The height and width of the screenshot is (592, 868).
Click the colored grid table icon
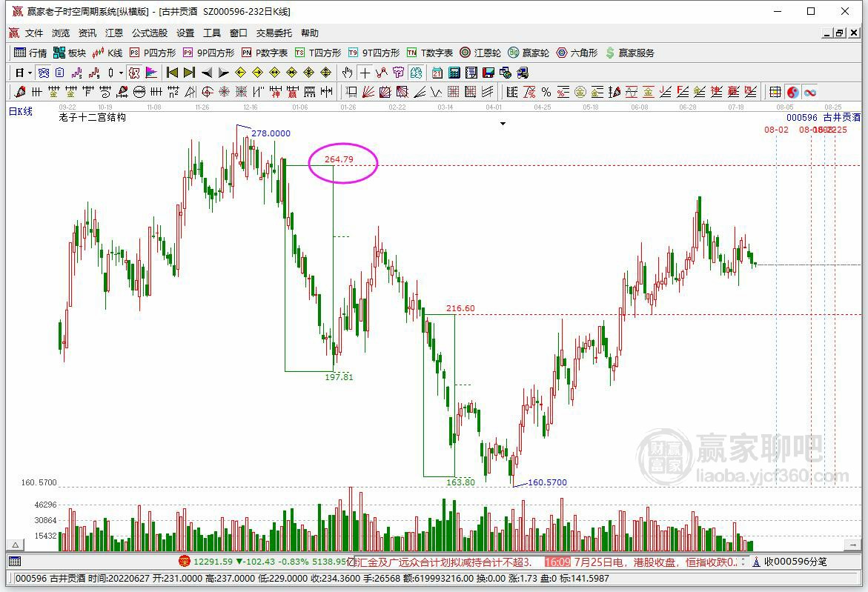pyautogui.click(x=775, y=92)
